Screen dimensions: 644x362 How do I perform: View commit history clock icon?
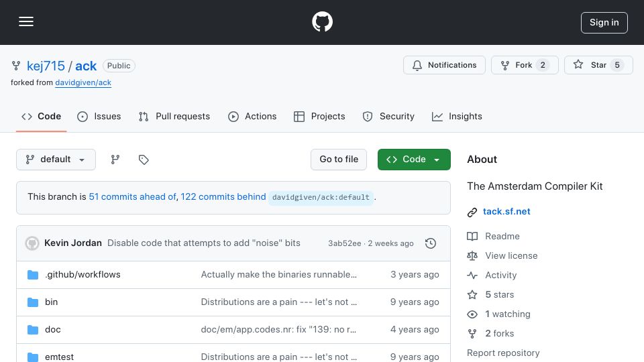(x=431, y=243)
